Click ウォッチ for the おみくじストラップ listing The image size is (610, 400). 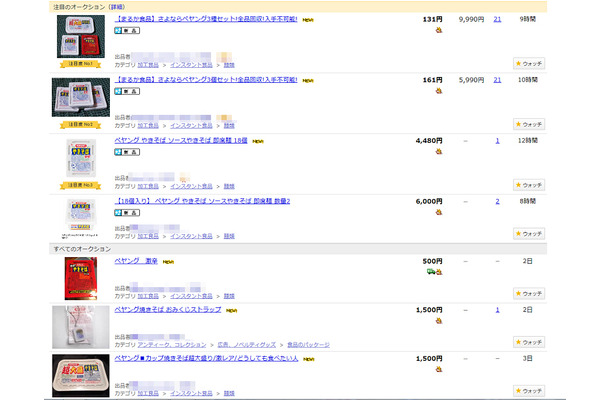point(529,342)
